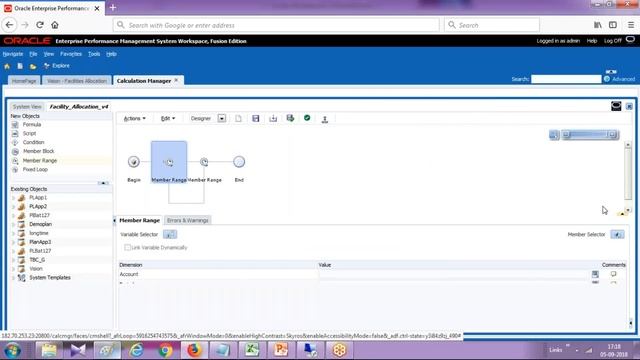Click the green Validate checkmark icon
Viewport: 640px width, 360px height.
click(307, 118)
